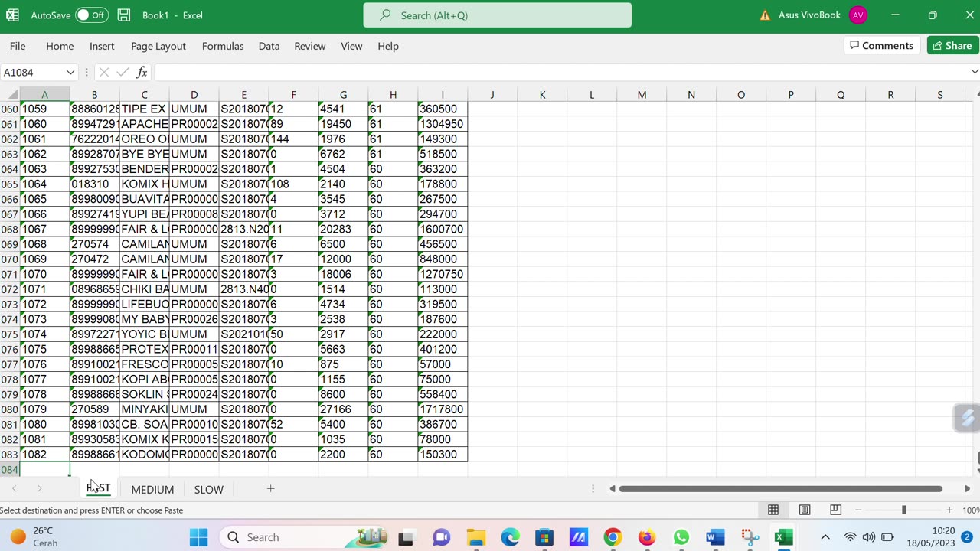980x551 pixels.
Task: Select column I header
Action: (x=443, y=95)
